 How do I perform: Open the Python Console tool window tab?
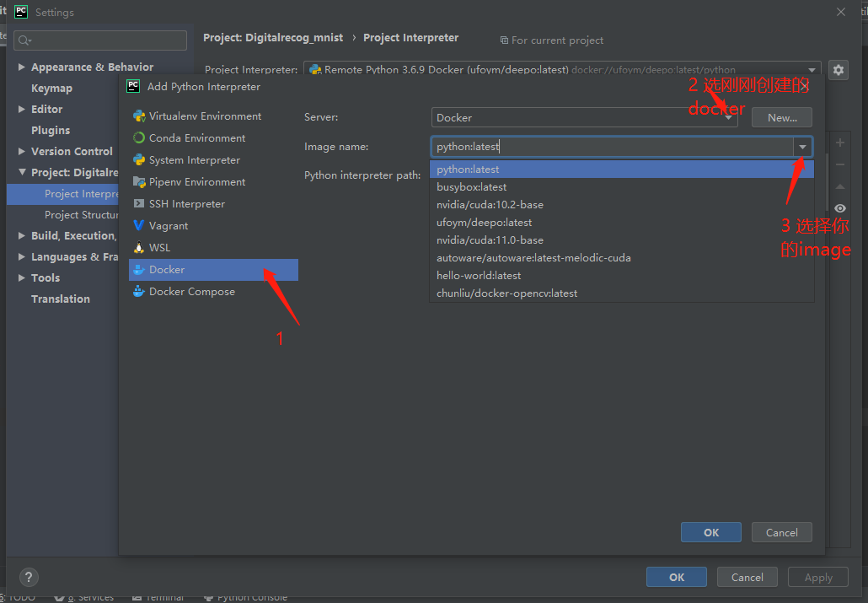[246, 598]
